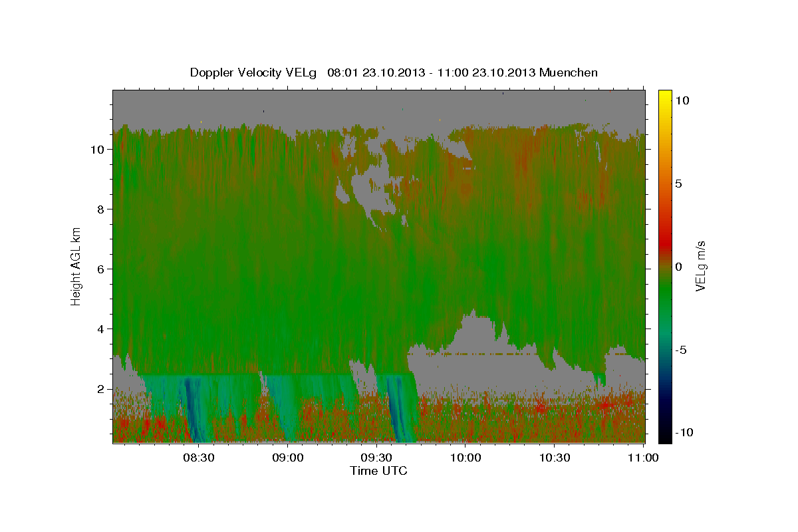Click the color bar label '-10'
798x532 pixels.
tap(685, 432)
